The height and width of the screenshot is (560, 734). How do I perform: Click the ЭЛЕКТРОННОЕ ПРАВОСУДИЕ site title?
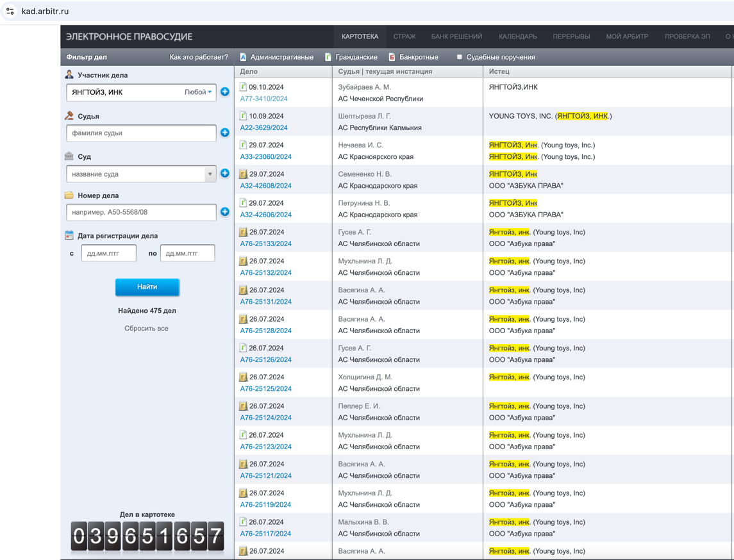[x=129, y=37]
